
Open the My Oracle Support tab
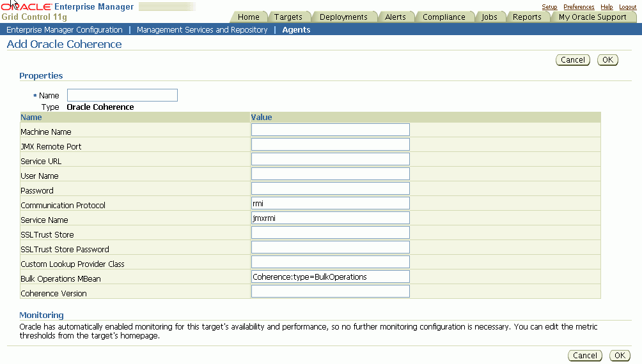click(593, 17)
